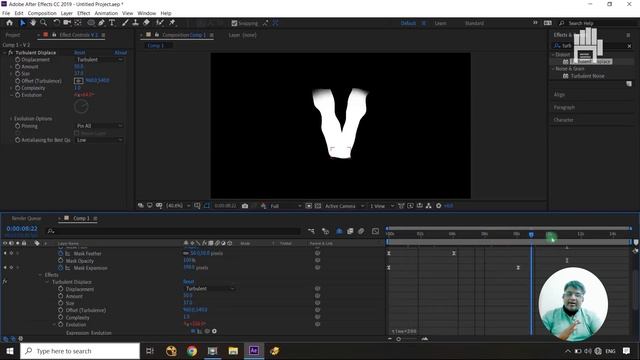Screen dimensions: 640x360
Task: Open the Animation menu
Action: [x=106, y=13]
